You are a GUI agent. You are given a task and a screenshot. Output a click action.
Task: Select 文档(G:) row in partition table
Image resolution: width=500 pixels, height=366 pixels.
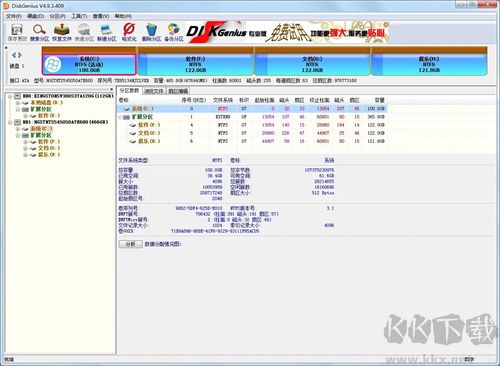coord(252,133)
